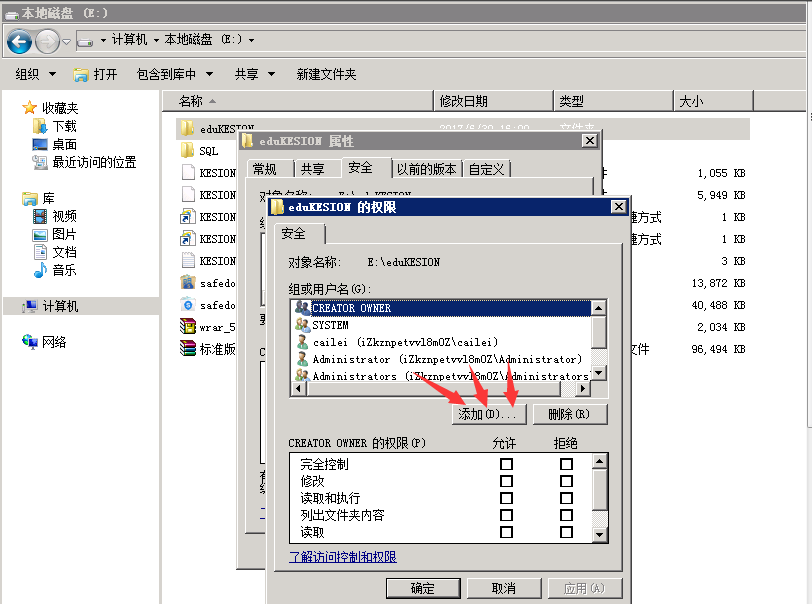The width and height of the screenshot is (812, 604).
Task: Open the 桌面 favorites location
Action: click(x=63, y=144)
